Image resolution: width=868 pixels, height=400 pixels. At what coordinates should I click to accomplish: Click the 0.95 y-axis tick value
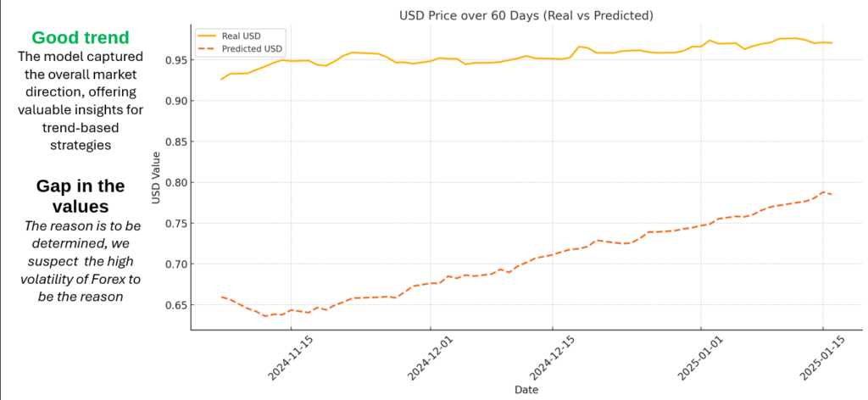175,60
